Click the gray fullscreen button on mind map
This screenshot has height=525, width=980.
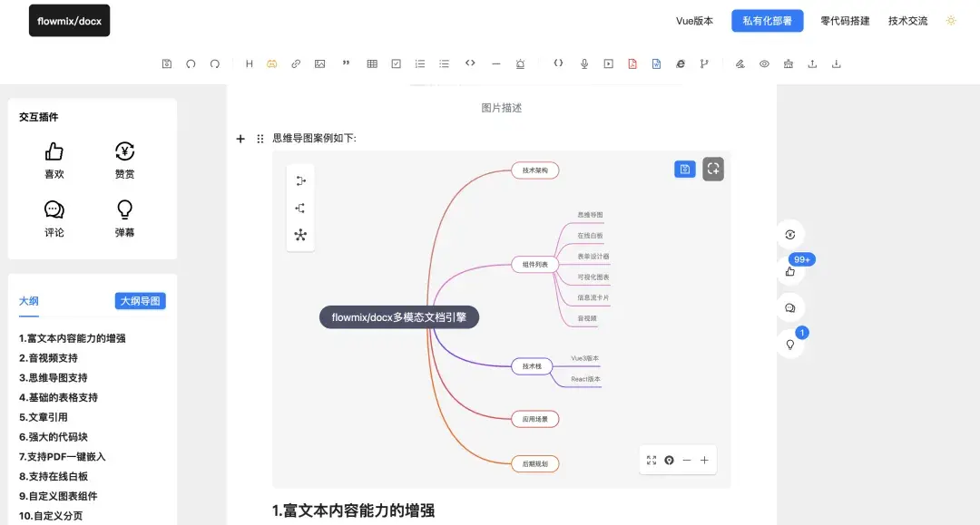pyautogui.click(x=713, y=170)
